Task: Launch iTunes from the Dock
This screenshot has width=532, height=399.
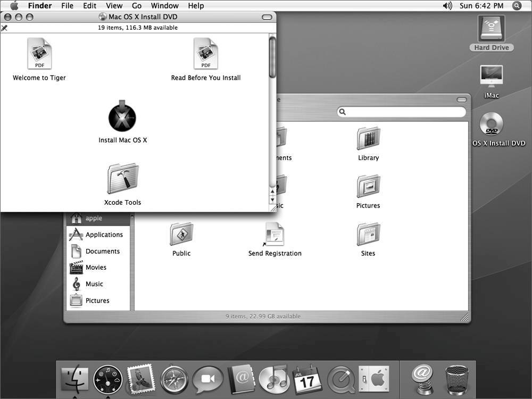Action: point(274,379)
